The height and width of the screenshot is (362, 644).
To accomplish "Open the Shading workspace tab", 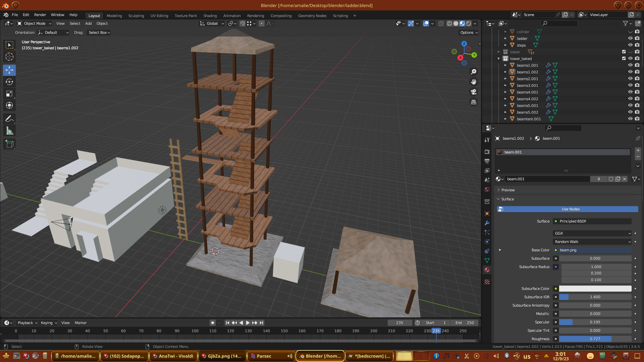I will [x=210, y=16].
